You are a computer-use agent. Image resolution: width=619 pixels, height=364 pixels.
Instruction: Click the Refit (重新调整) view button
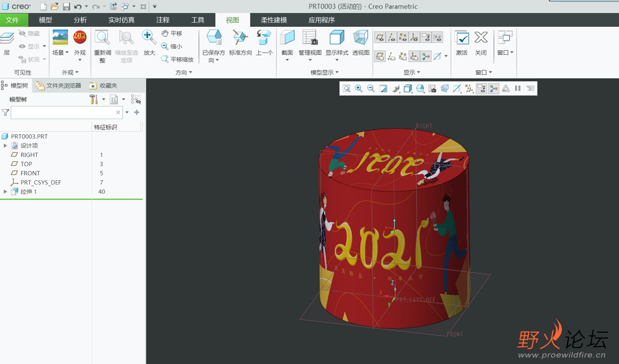coord(102,46)
